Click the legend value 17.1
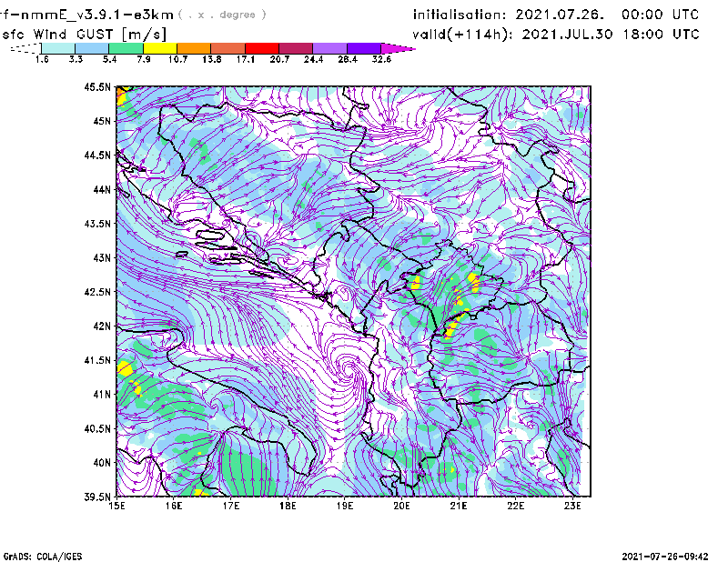Viewport: 728px width, 562px height. point(246,59)
